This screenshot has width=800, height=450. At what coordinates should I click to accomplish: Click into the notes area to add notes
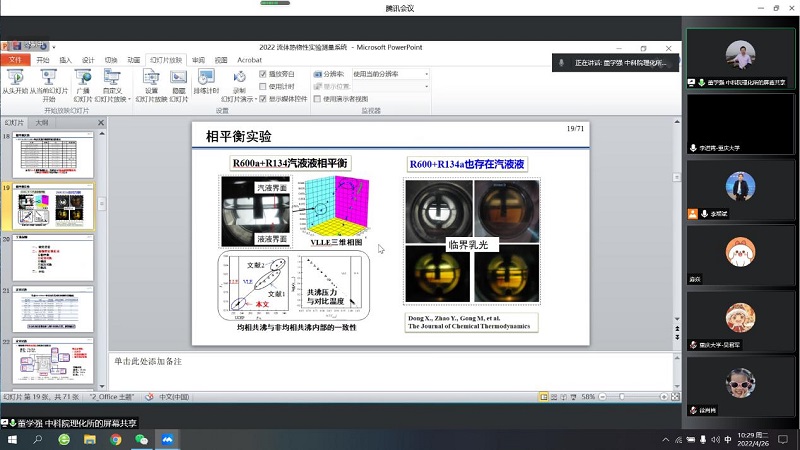click(391, 371)
